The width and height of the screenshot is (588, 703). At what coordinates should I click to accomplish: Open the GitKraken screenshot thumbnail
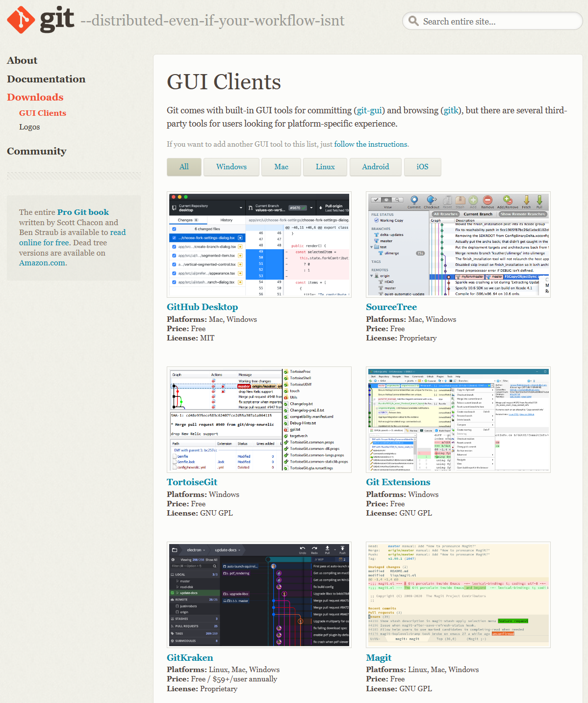tap(259, 595)
